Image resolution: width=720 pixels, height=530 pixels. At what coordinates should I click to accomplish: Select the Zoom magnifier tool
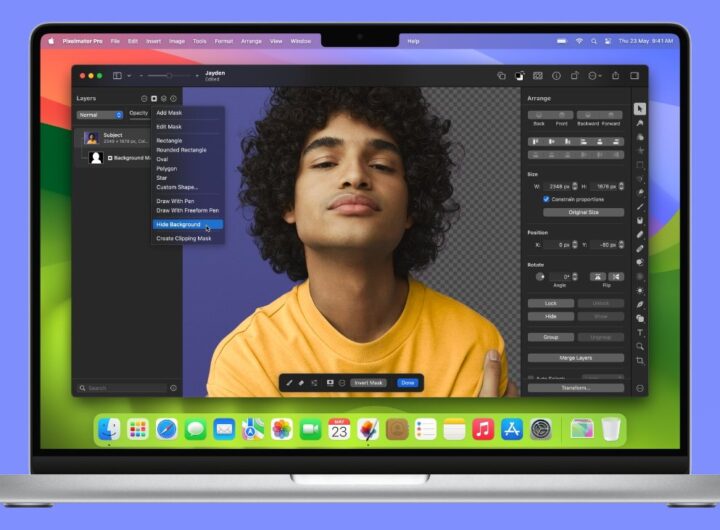tap(640, 346)
